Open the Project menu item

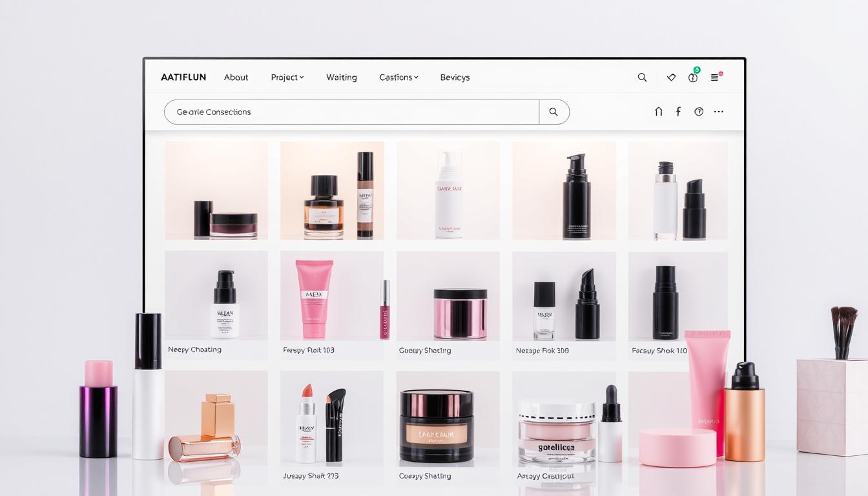pos(284,77)
